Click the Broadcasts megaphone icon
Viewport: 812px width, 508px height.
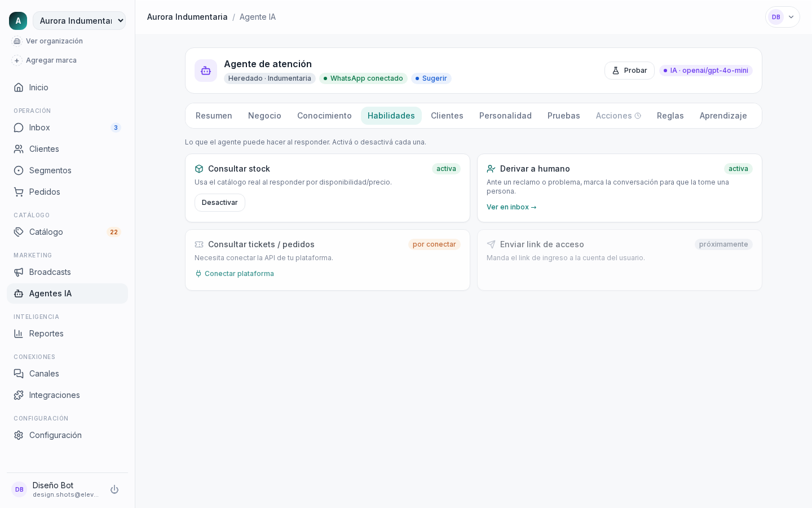click(x=19, y=272)
